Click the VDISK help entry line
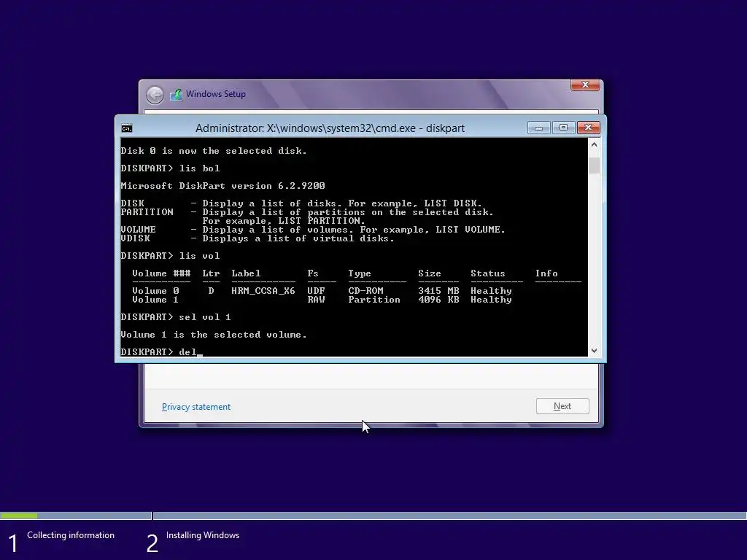 pos(258,238)
